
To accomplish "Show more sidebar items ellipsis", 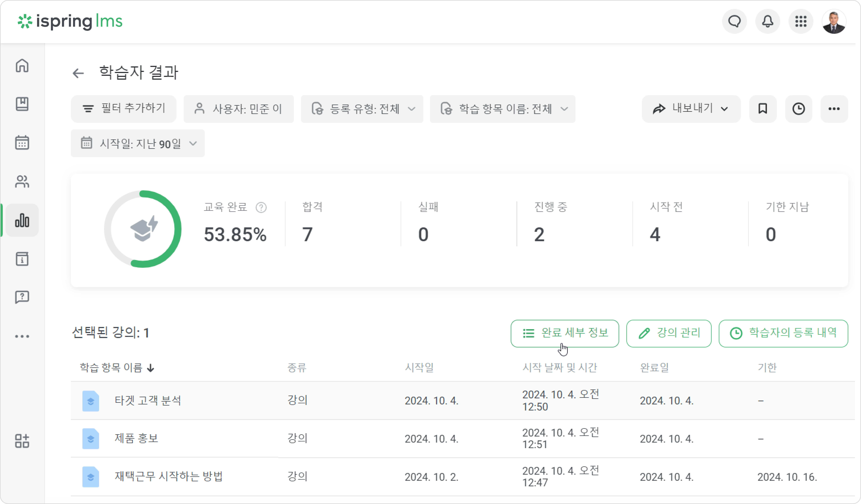I will tap(22, 336).
